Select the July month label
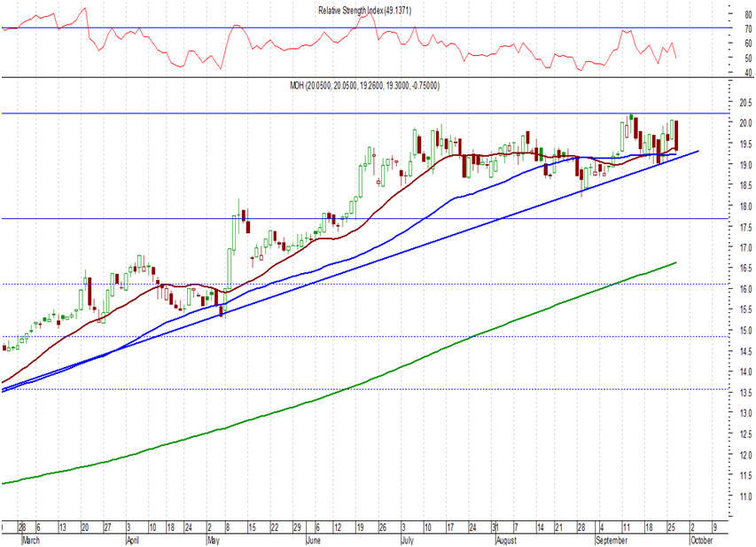 click(408, 540)
